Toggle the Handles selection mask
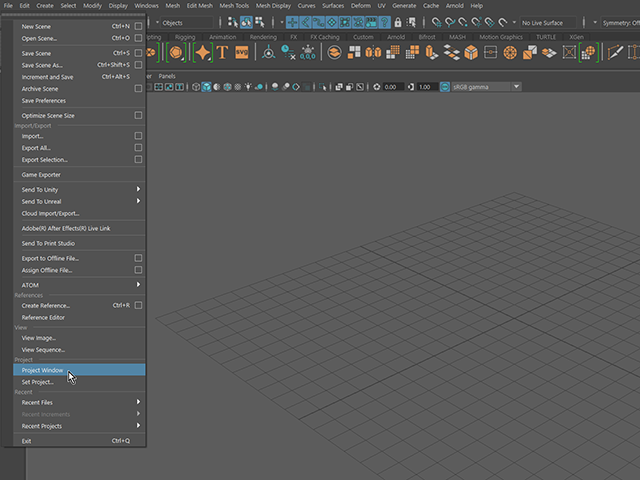Image resolution: width=640 pixels, height=480 pixels. pos(292,22)
